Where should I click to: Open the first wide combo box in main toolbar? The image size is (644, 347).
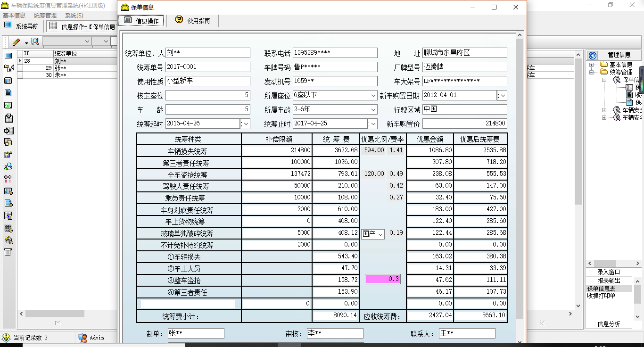pyautogui.click(x=66, y=41)
